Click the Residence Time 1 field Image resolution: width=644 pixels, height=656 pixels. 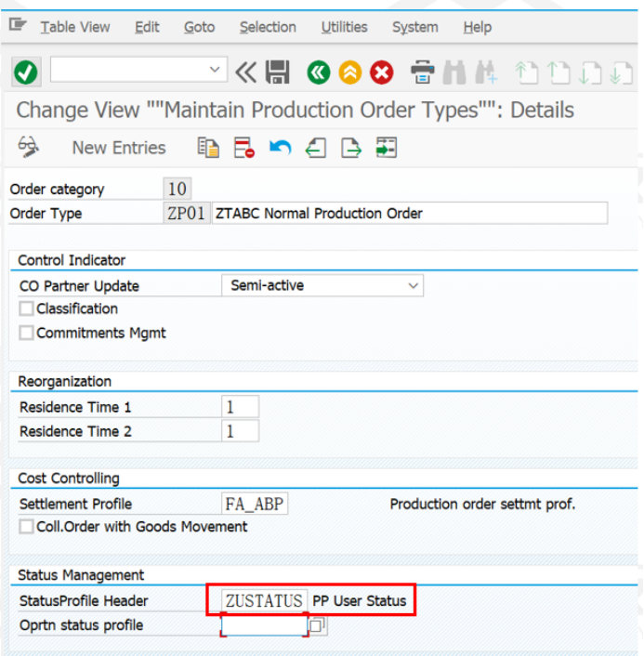[x=240, y=407]
